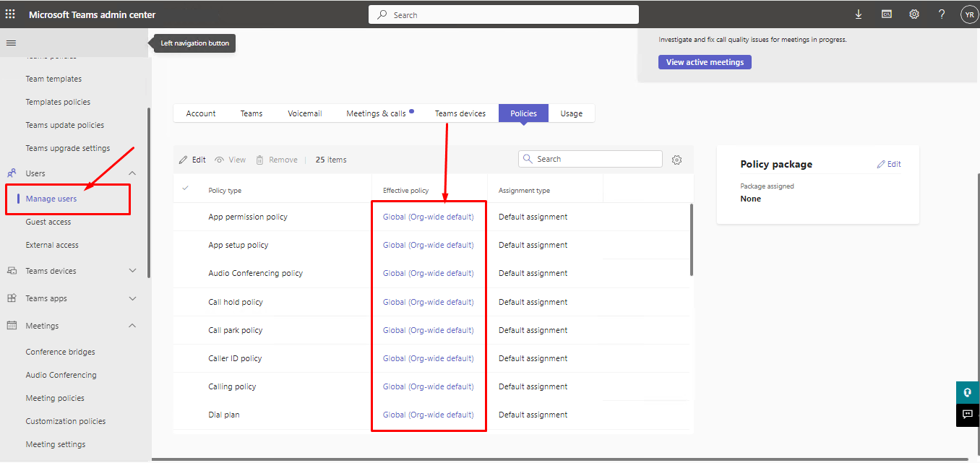This screenshot has height=463, width=980.
Task: Open the black feedback chat floating icon
Action: (968, 415)
